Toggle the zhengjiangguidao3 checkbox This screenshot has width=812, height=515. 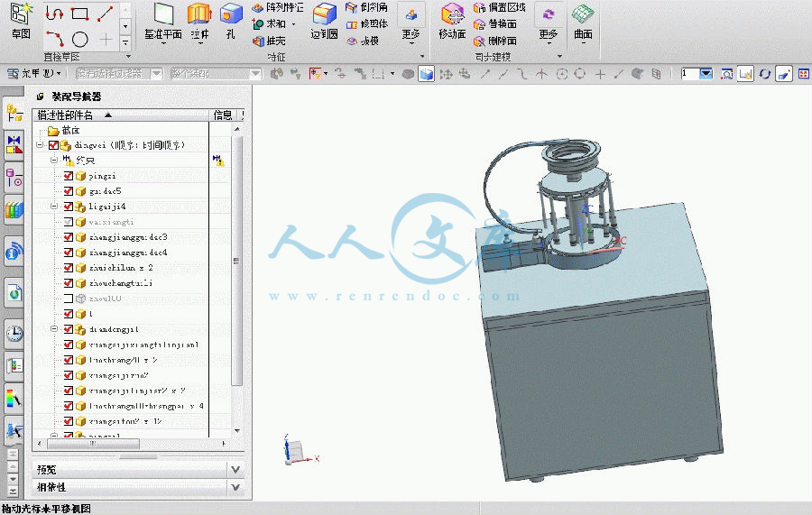coord(69,237)
